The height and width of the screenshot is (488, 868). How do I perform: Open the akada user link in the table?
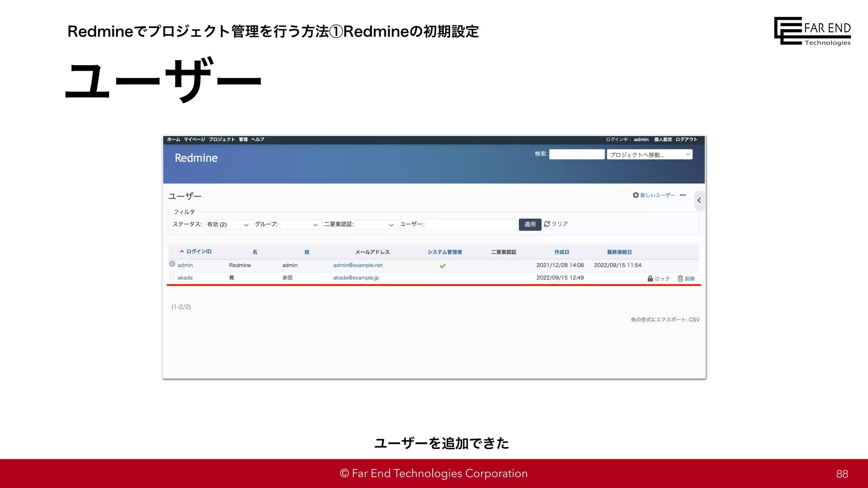tap(185, 278)
